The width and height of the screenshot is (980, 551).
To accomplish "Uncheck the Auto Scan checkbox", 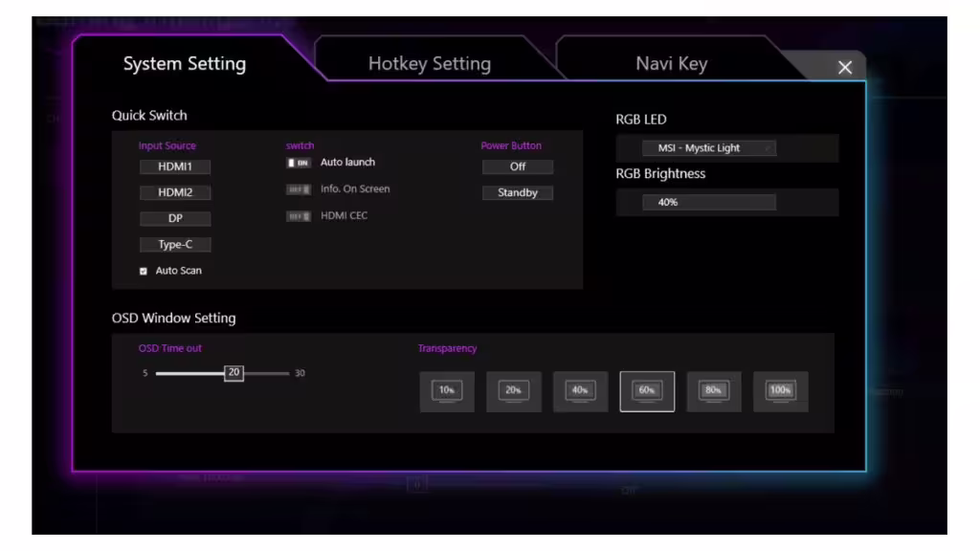I will click(x=144, y=271).
